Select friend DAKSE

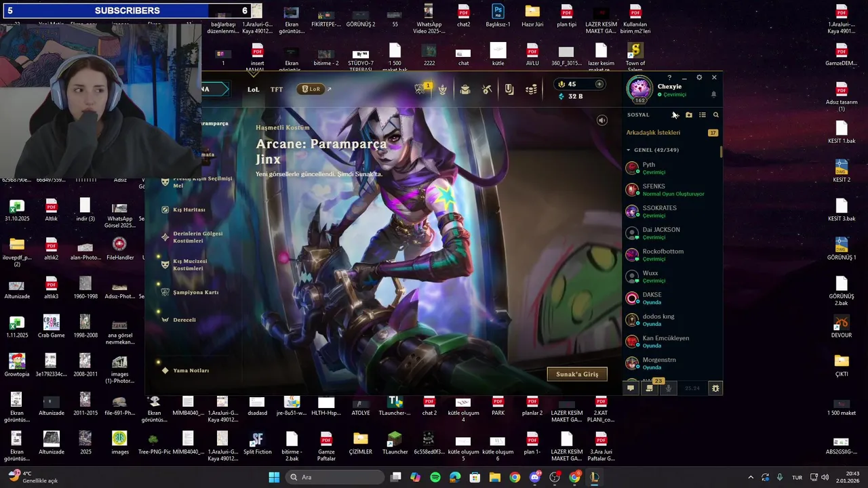click(x=671, y=298)
